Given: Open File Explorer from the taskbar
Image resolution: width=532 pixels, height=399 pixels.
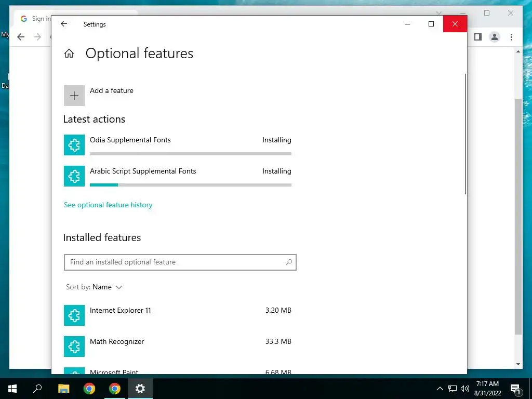Looking at the screenshot, I should (x=63, y=389).
